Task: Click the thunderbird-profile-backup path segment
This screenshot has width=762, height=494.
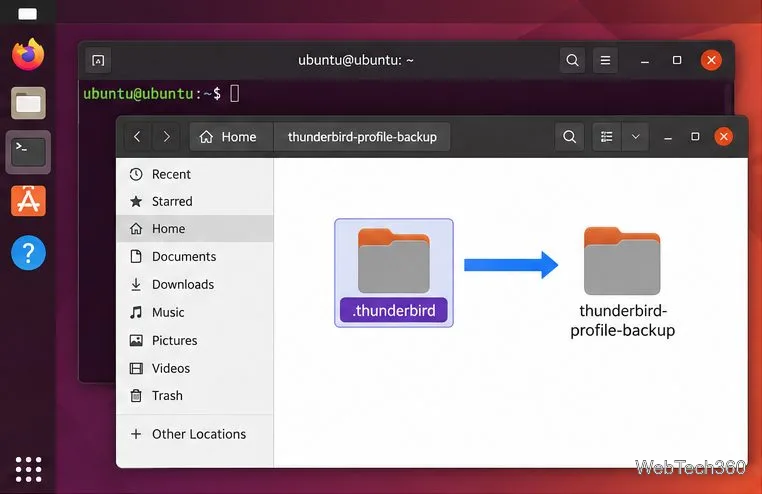Action: 362,137
